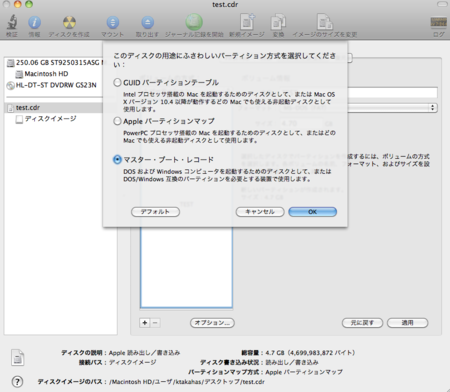Image resolution: width=450 pixels, height=392 pixels.
Task: Choose マスター・ブート・レコード radio button
Action: tap(117, 160)
